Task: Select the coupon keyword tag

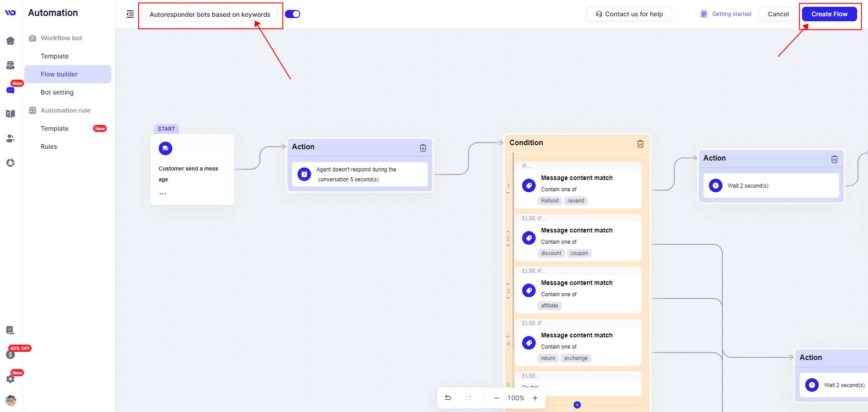Action: (x=579, y=253)
